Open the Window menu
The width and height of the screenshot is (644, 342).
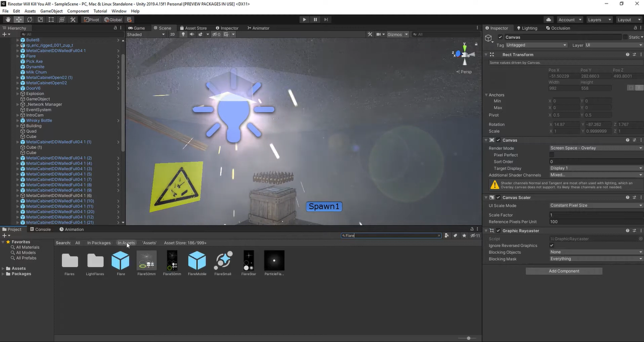(x=119, y=11)
